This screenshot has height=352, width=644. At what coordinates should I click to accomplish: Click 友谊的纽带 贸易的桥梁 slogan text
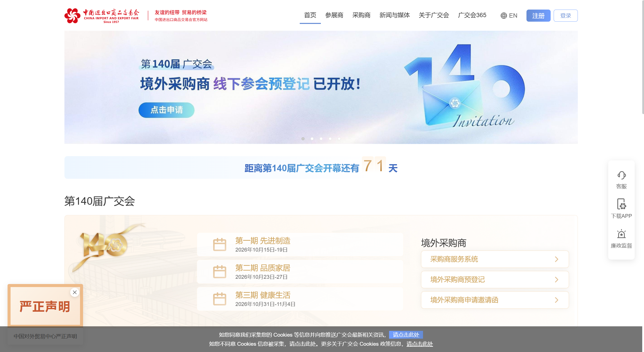coord(180,12)
